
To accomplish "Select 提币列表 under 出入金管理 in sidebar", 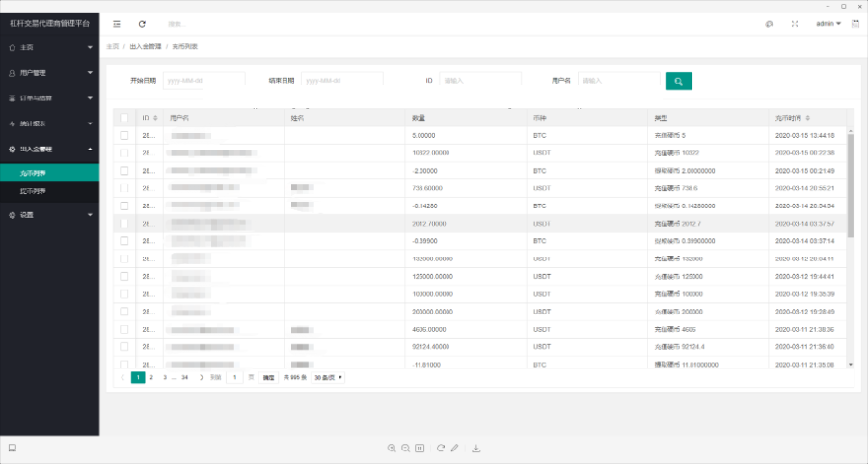I will click(33, 191).
